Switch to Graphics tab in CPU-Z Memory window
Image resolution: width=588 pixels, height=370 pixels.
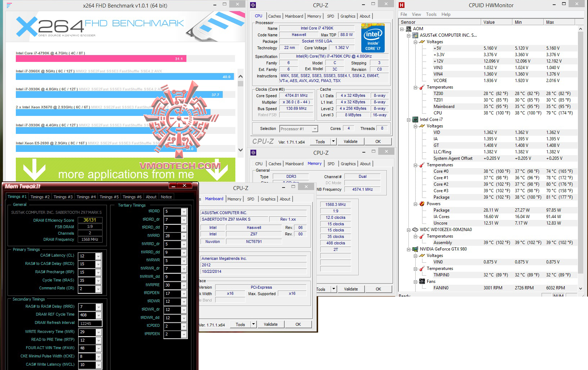coord(348,164)
